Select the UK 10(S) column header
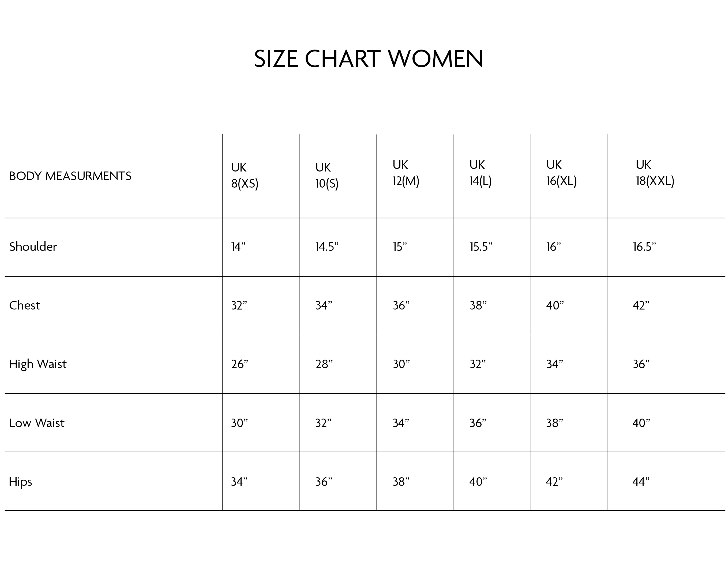Viewport: 728px width, 563px height. 327,176
